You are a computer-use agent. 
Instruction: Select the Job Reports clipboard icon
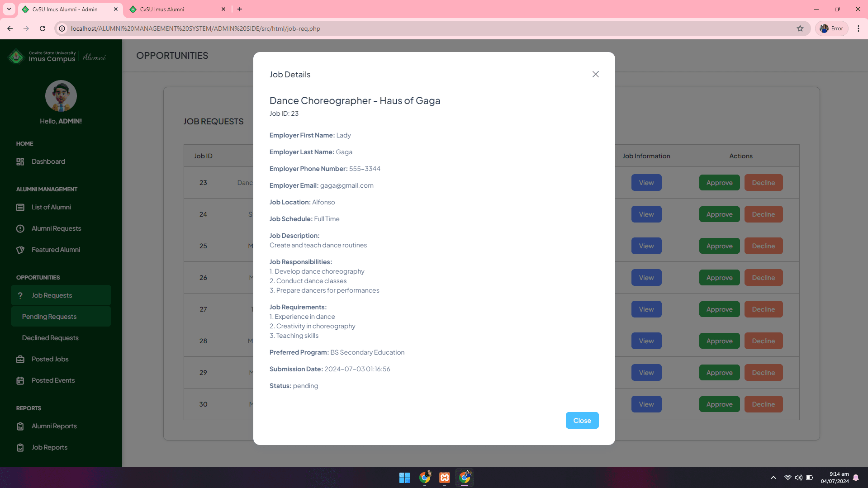(20, 447)
